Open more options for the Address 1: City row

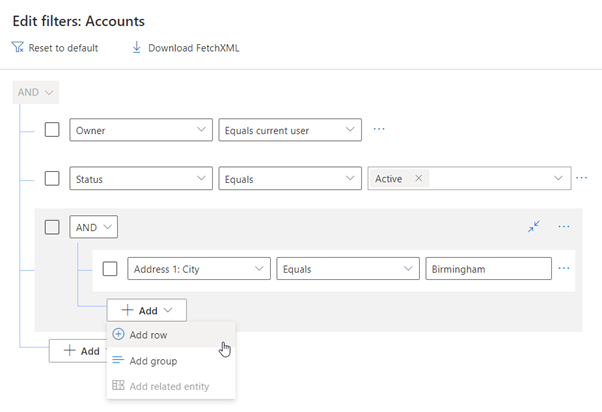coord(564,268)
